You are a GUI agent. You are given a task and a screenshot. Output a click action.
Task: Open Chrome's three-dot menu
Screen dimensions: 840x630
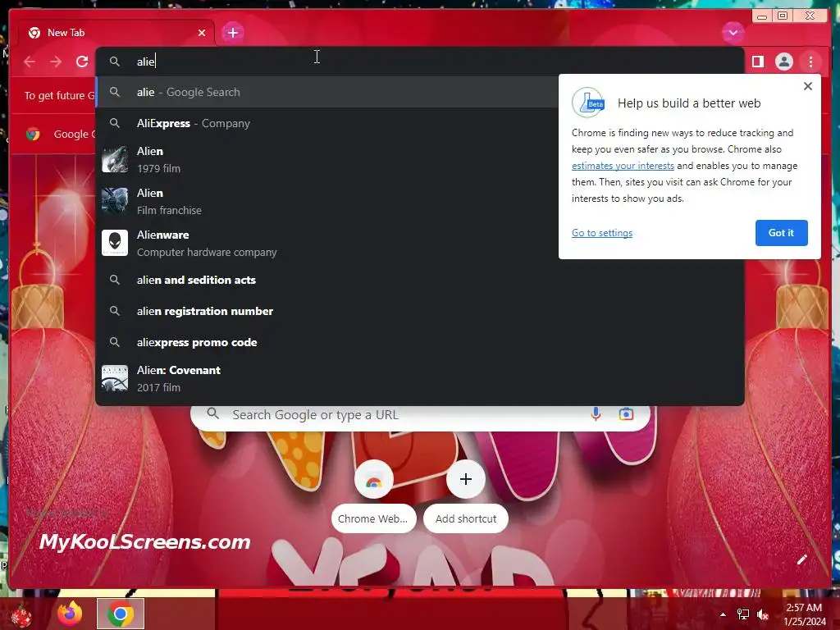810,62
